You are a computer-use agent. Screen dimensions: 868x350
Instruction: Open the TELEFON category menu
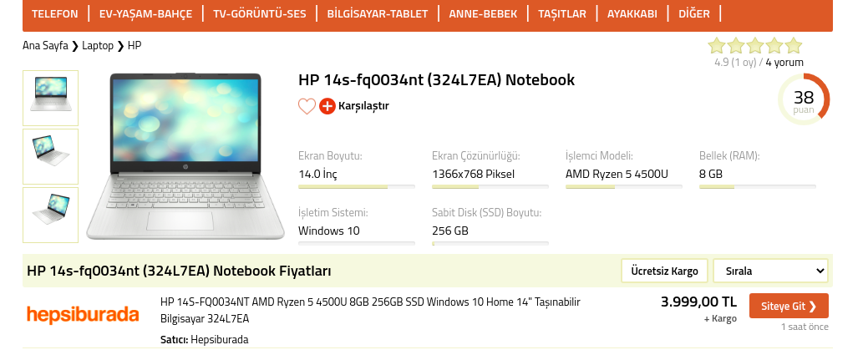[x=55, y=14]
